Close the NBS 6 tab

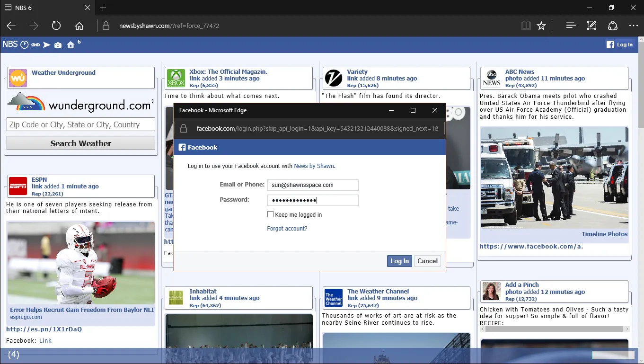[x=88, y=8]
